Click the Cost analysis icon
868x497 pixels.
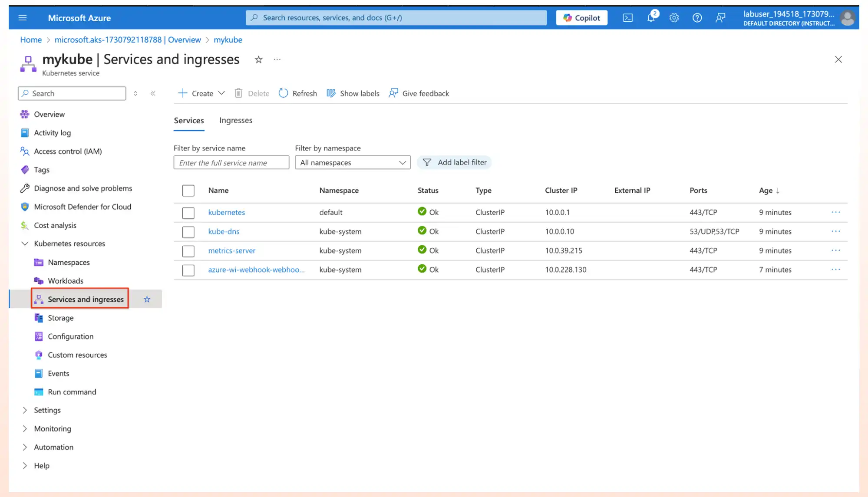point(25,225)
